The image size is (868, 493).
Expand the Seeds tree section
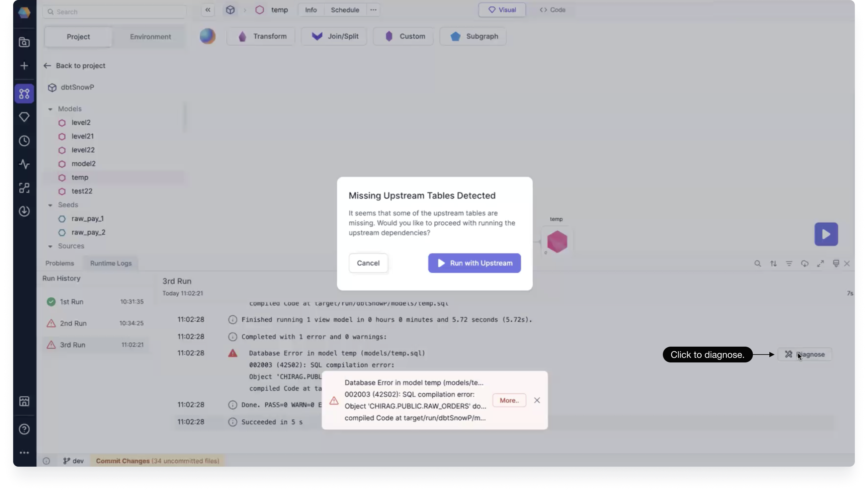(x=50, y=205)
